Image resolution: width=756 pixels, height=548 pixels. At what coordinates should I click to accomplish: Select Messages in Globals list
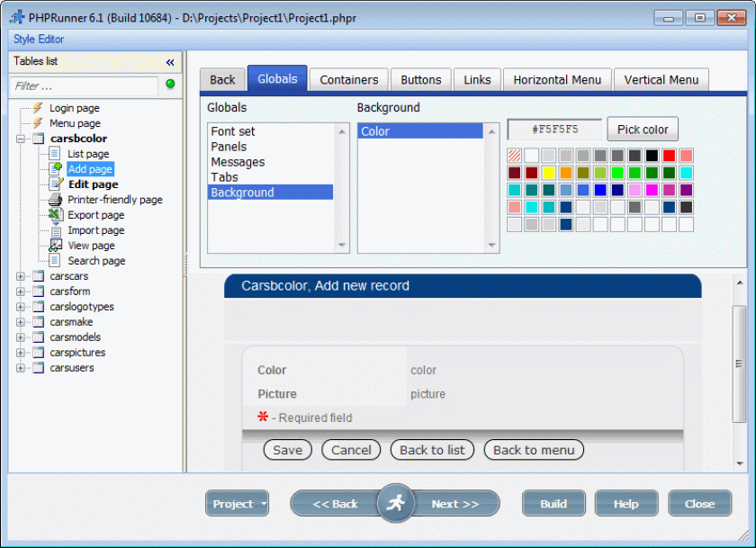pyautogui.click(x=271, y=162)
